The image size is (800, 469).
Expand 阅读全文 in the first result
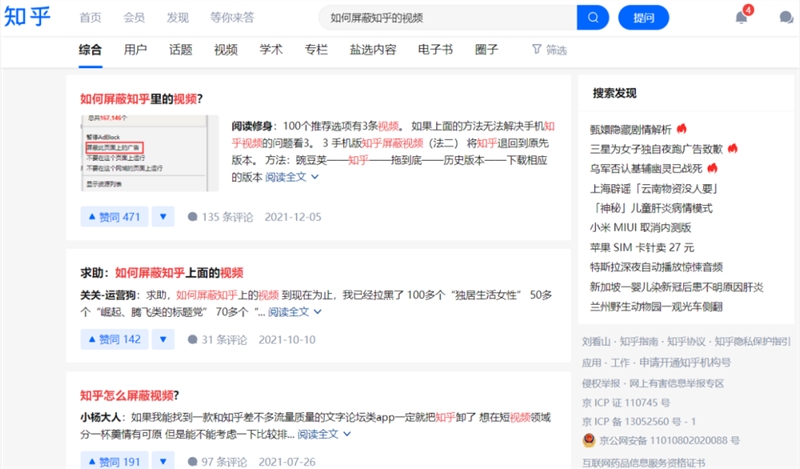292,177
